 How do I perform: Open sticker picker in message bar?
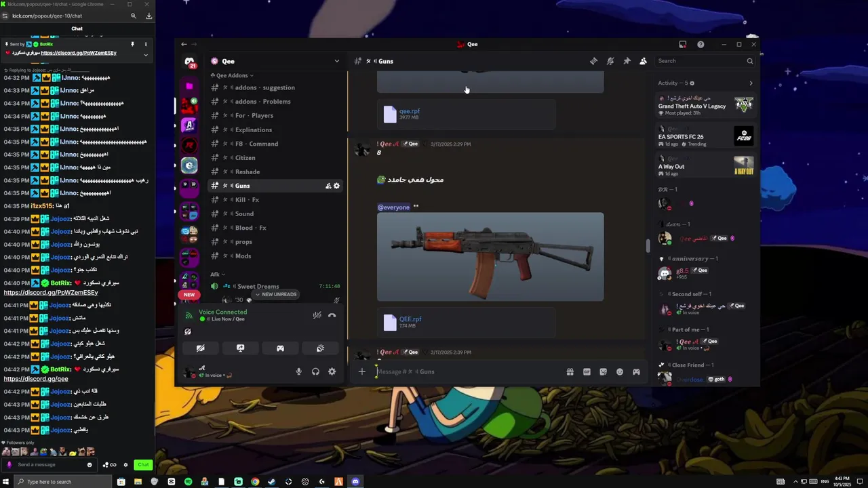pos(603,371)
